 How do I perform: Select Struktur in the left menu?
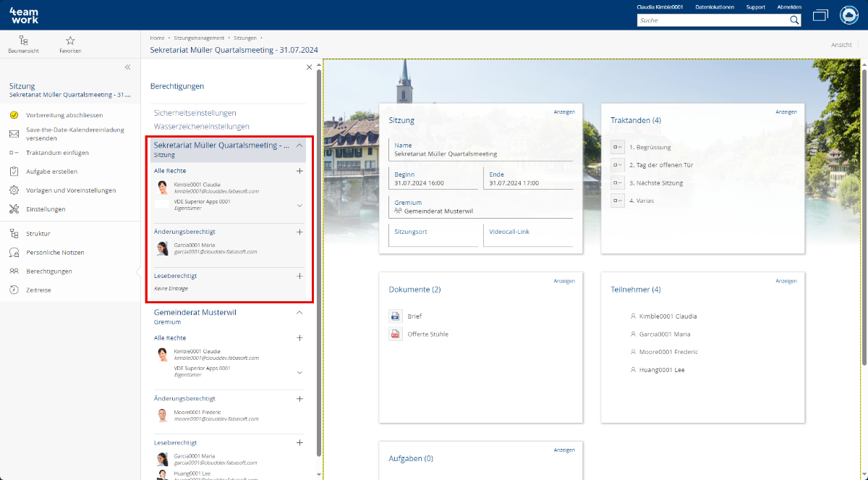(38, 234)
